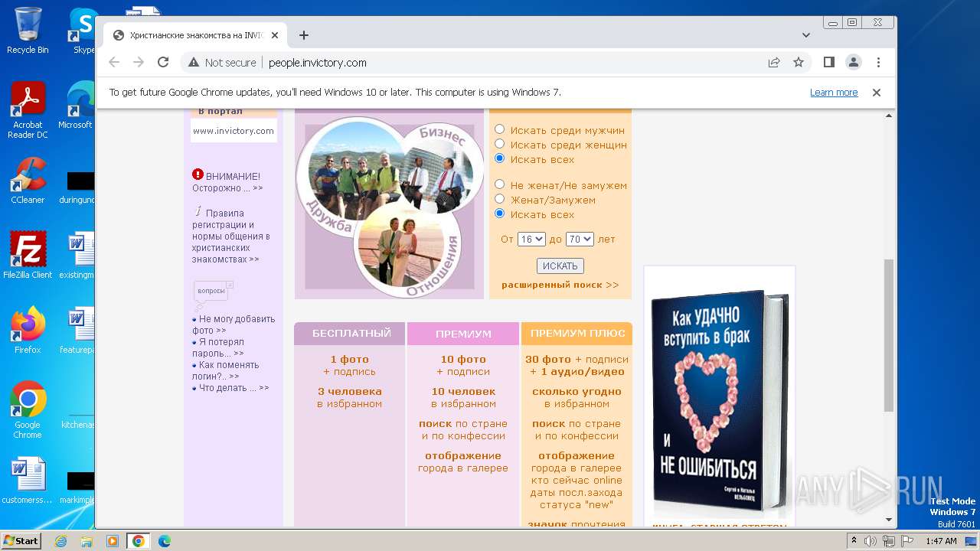Select gender 'Искать всех' radio button

pos(500,158)
